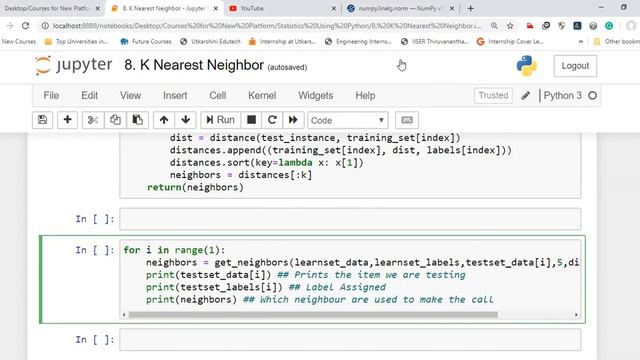Image resolution: width=640 pixels, height=360 pixels.
Task: Log out with the Logout button
Action: click(x=575, y=66)
